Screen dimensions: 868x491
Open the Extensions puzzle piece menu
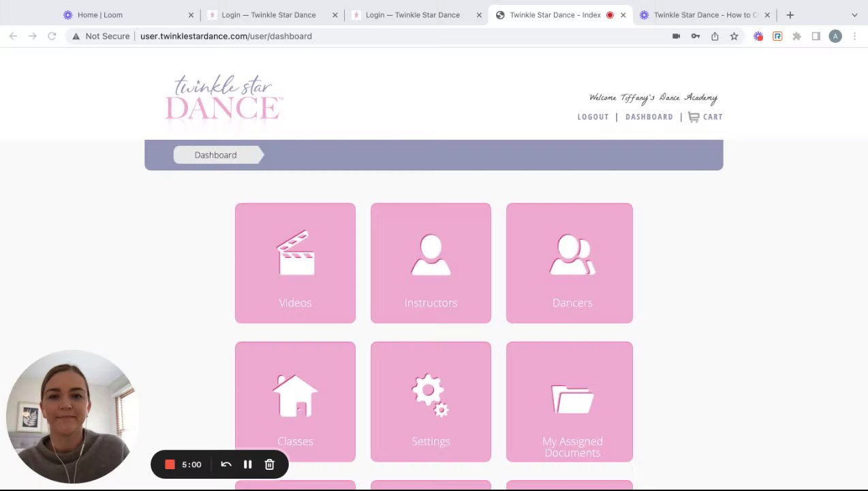[796, 36]
